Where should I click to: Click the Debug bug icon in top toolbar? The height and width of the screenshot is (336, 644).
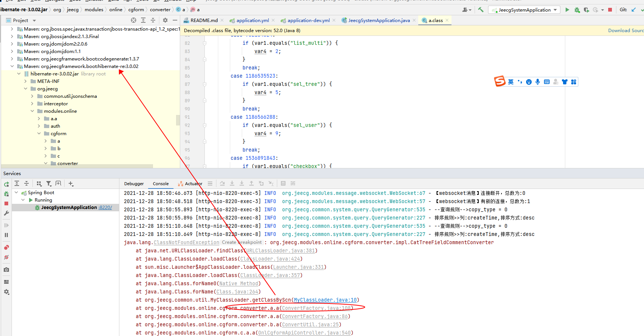tap(577, 10)
